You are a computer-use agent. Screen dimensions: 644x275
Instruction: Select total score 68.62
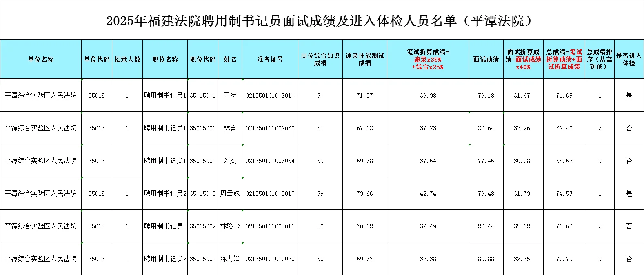click(564, 161)
